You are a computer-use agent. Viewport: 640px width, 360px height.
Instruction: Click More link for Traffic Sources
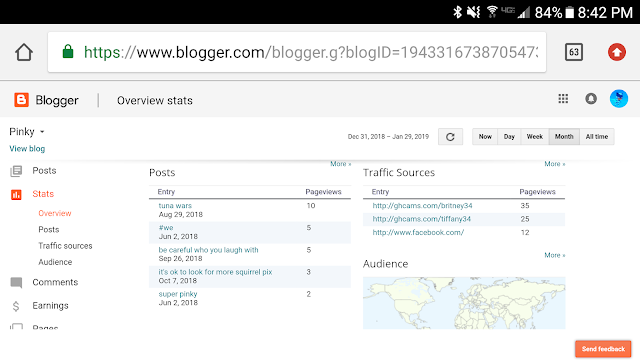(x=555, y=164)
